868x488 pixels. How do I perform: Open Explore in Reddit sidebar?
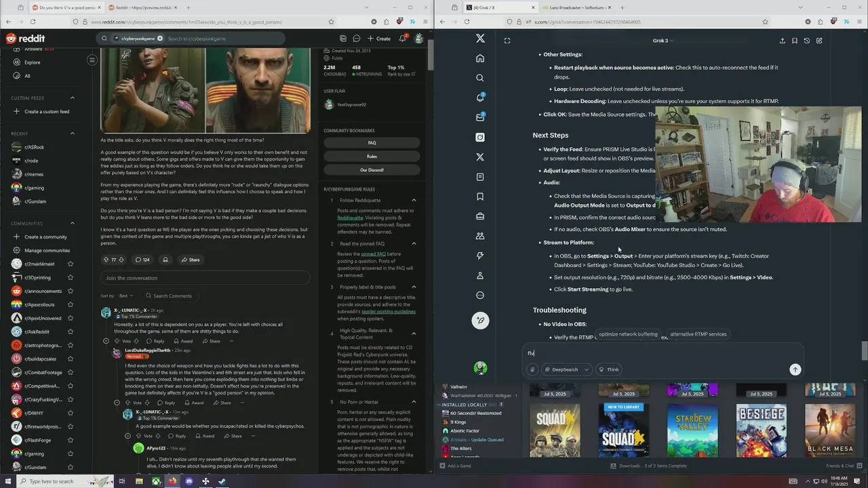(32, 62)
